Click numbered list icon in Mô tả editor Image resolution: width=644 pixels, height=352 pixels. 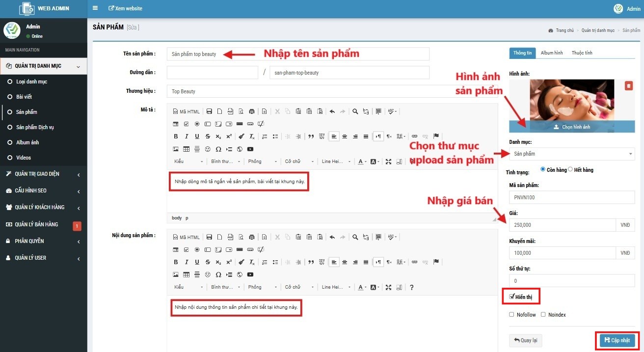point(265,136)
